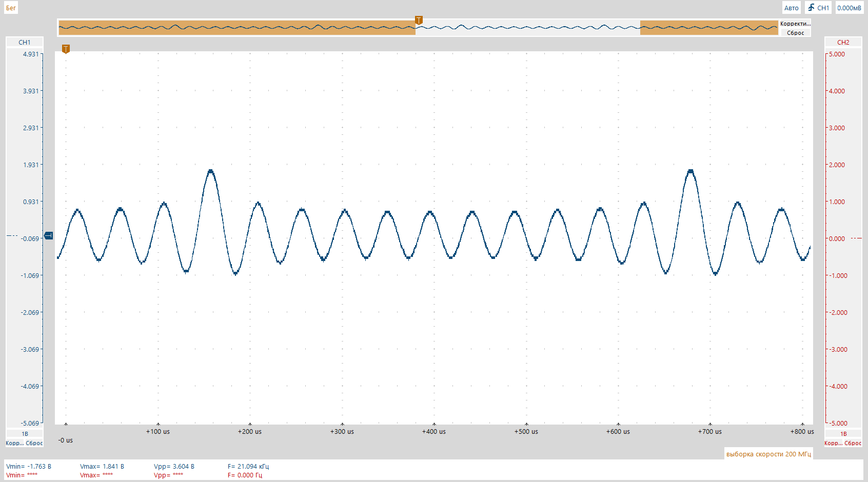Click the +800 us time axis label
This screenshot has height=482, width=868.
(802, 431)
